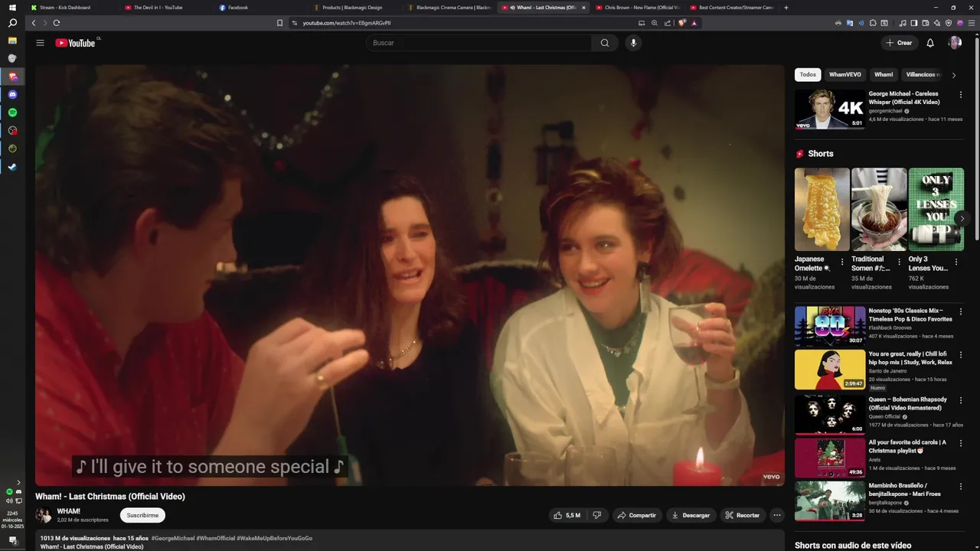980x551 pixels.
Task: Click the #GeorgeMichael hashtag
Action: pyautogui.click(x=173, y=538)
